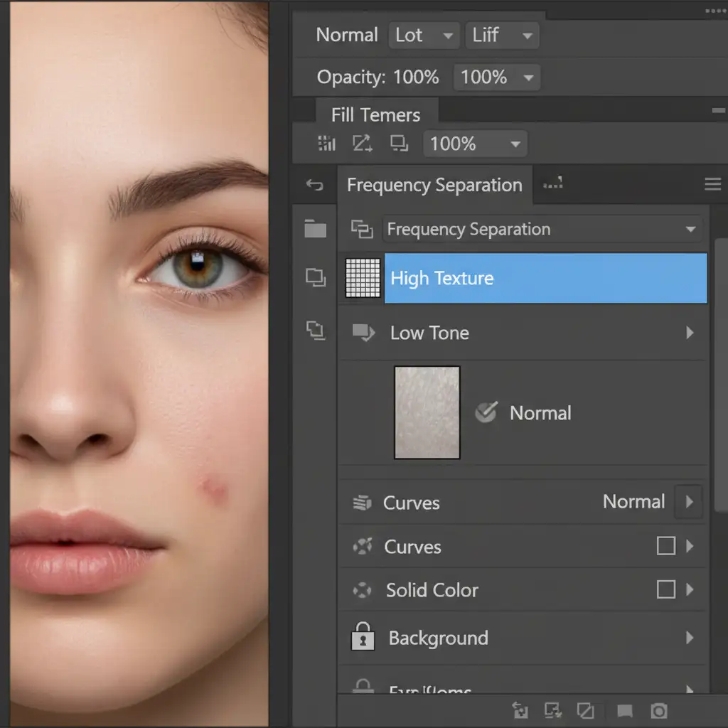The width and height of the screenshot is (728, 728).
Task: Click the folder icon in left sidebar
Action: click(x=315, y=229)
